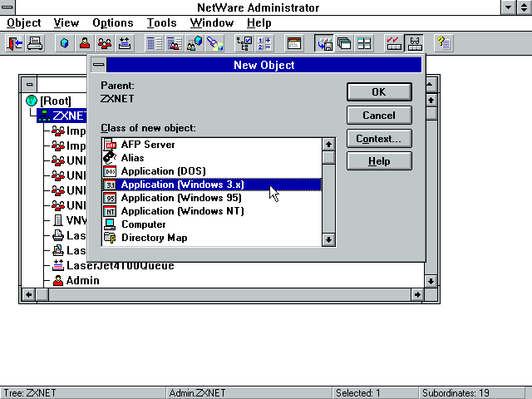Select AFP Server entry text
This screenshot has width=532, height=399.
pyautogui.click(x=148, y=145)
